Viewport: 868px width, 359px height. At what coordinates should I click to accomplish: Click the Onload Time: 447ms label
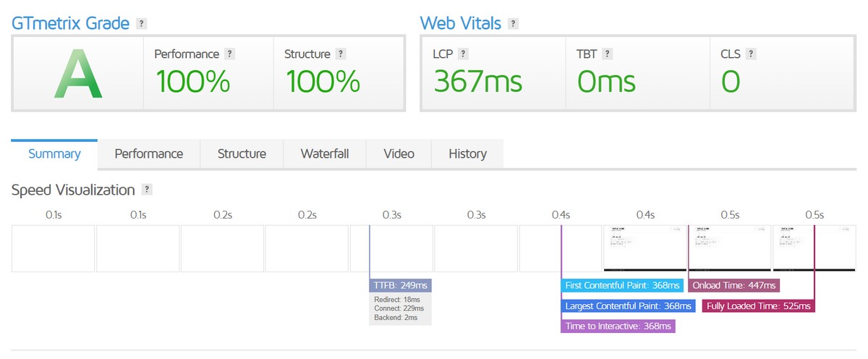(x=733, y=285)
